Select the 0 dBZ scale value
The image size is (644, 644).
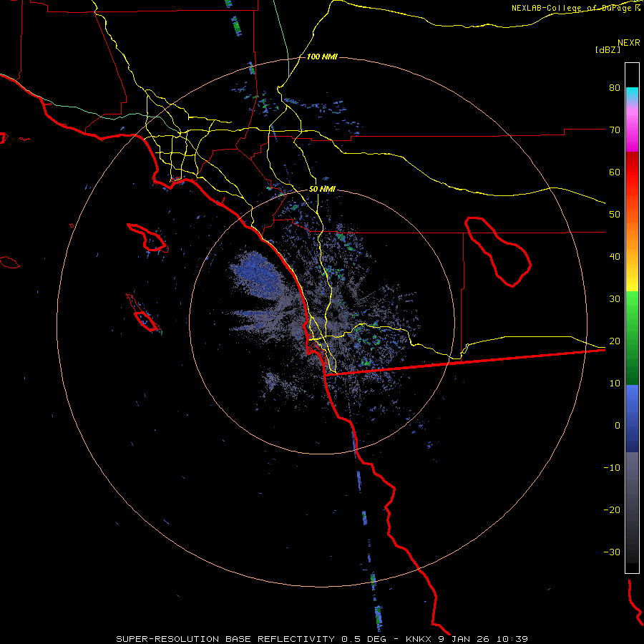click(618, 426)
